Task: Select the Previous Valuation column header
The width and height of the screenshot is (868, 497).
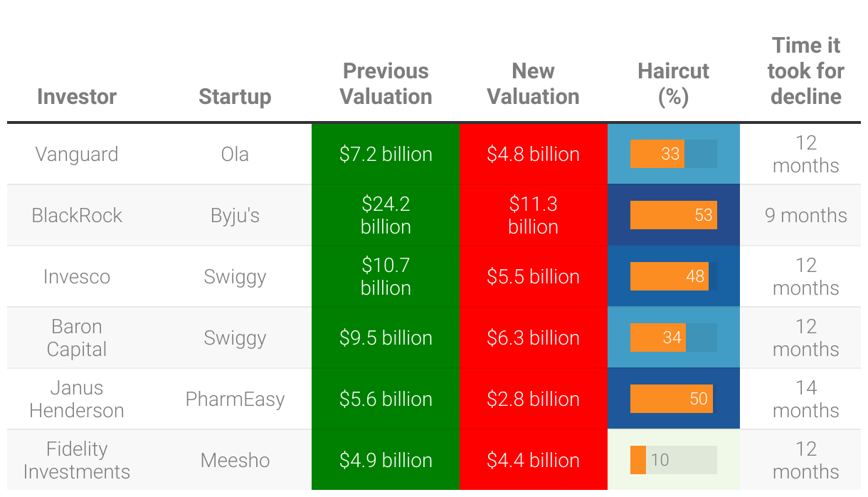Action: point(386,84)
